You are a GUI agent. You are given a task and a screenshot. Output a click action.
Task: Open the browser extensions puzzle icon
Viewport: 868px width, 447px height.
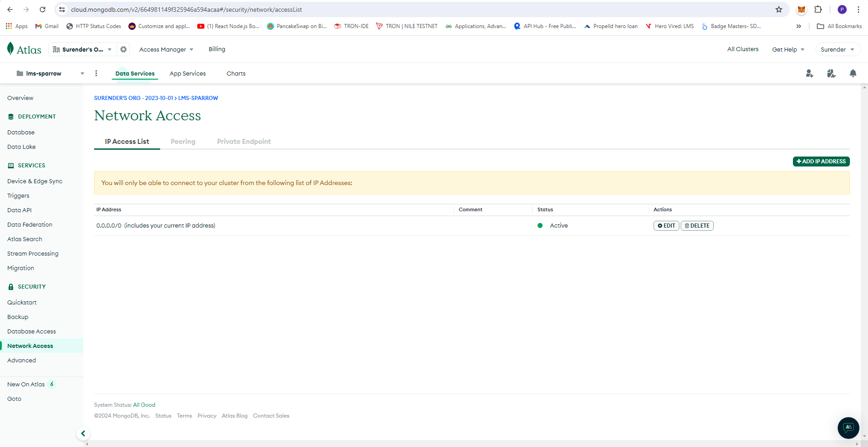[x=818, y=10]
